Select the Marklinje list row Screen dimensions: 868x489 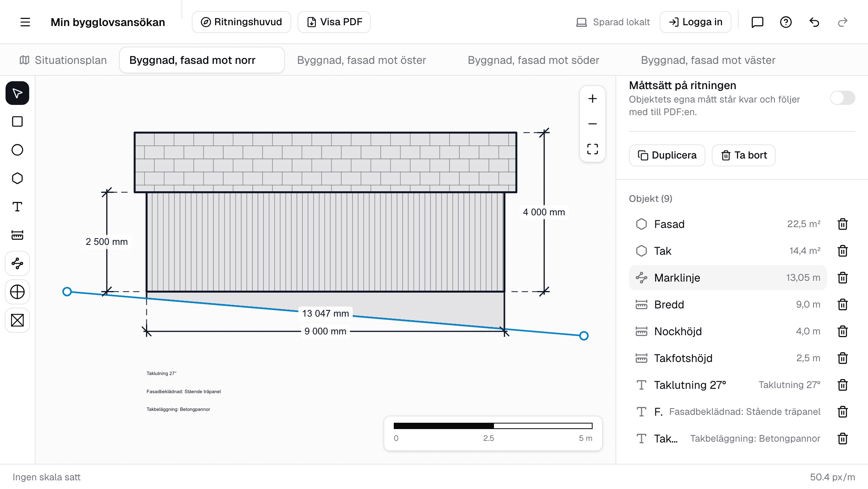point(728,278)
